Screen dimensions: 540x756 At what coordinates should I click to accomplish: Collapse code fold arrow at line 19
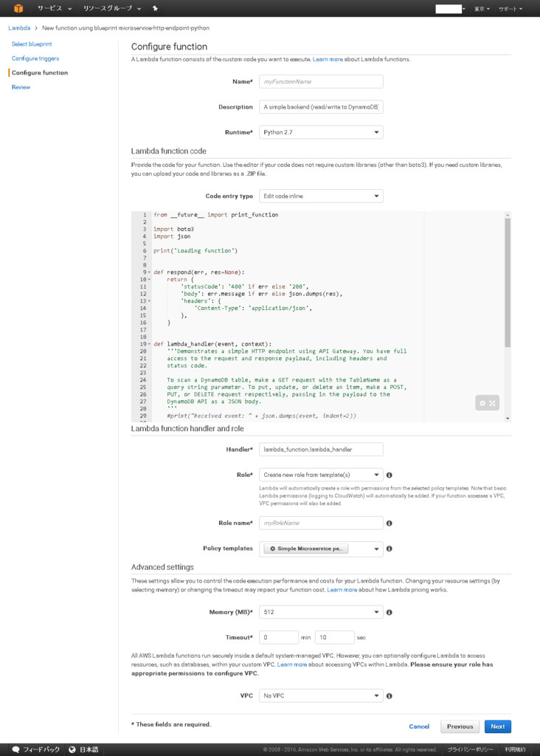click(x=149, y=344)
